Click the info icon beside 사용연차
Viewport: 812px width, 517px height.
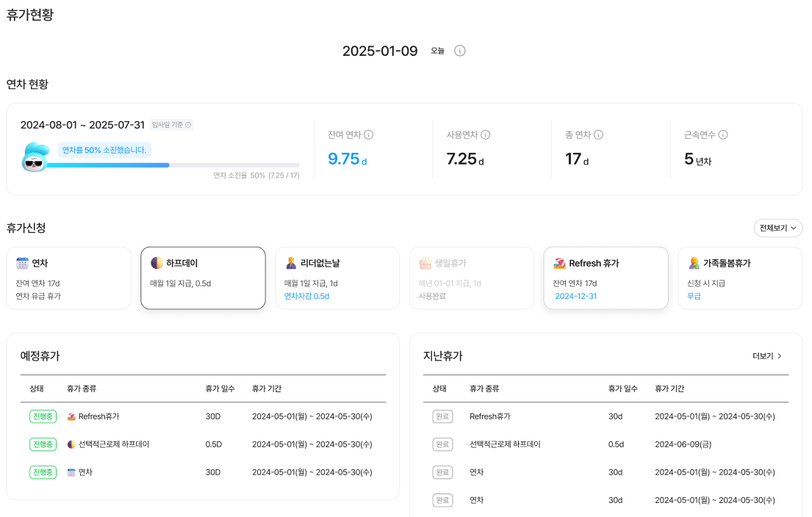[486, 135]
